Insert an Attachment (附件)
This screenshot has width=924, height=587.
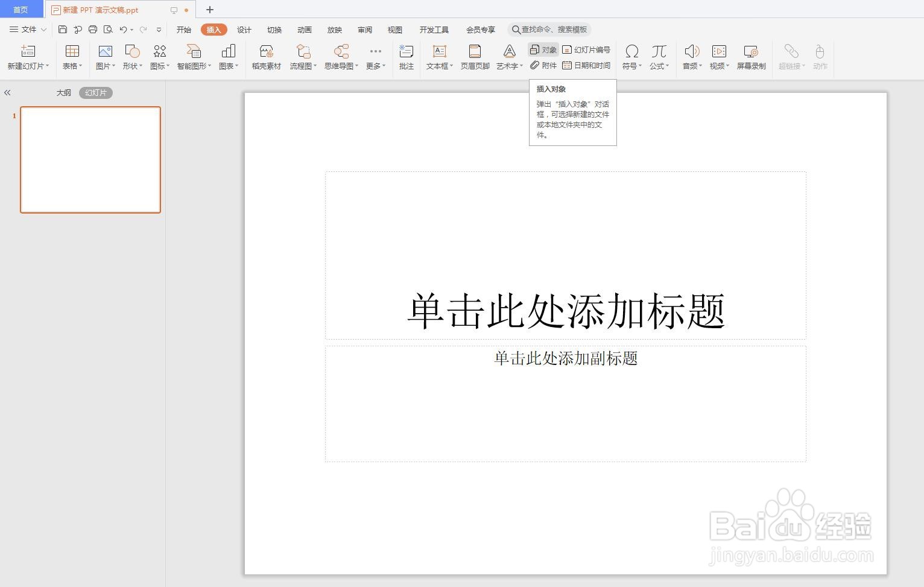543,65
